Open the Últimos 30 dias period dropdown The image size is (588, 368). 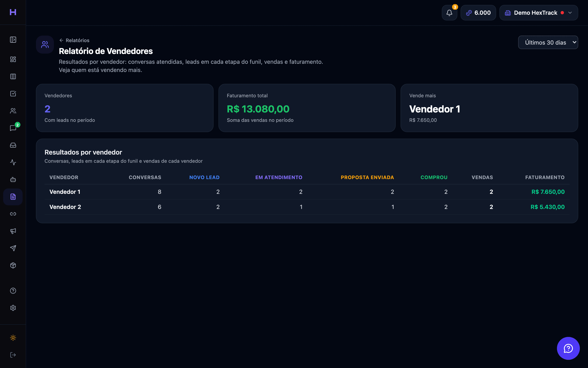[548, 42]
